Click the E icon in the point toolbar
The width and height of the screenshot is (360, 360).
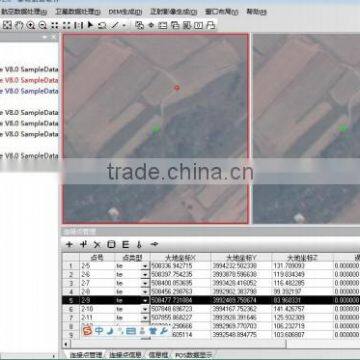tap(125, 244)
